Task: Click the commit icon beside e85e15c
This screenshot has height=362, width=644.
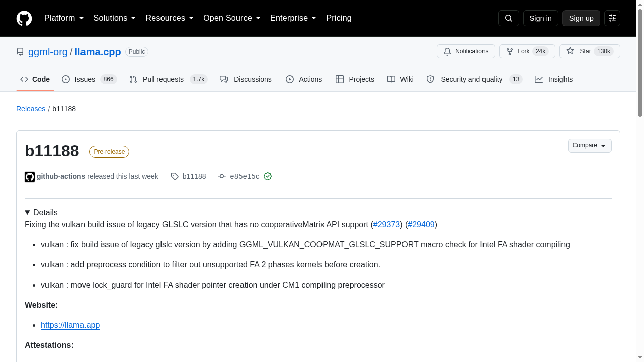Action: (222, 176)
